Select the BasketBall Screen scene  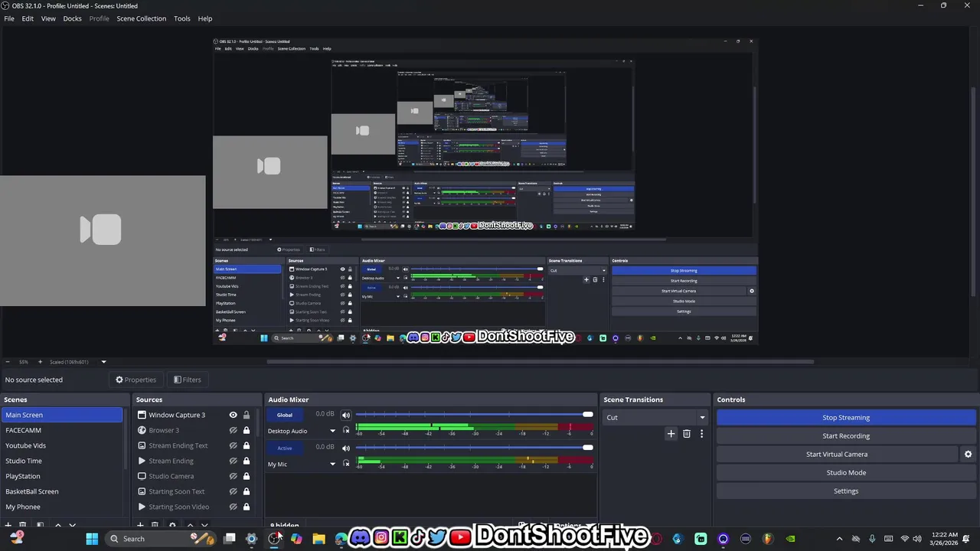point(61,491)
